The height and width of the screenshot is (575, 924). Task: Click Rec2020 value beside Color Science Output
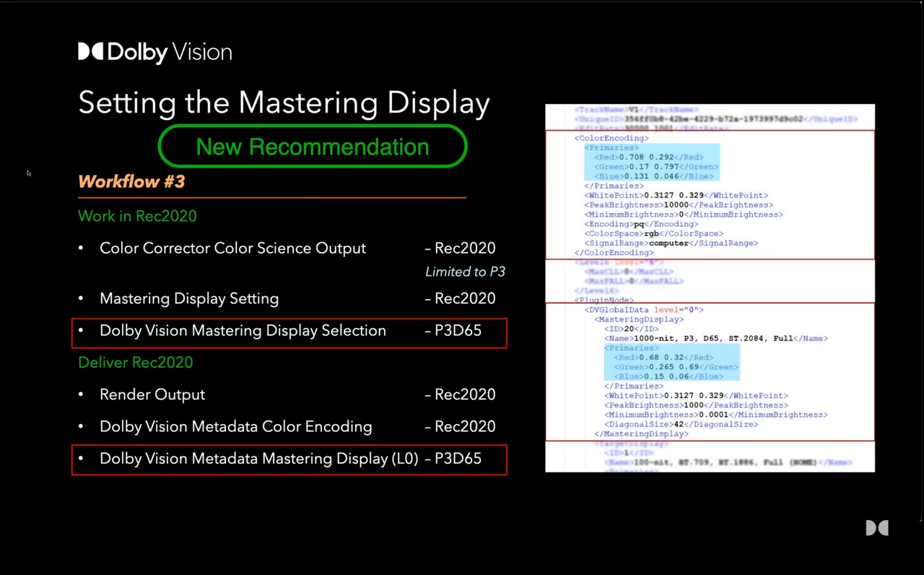465,248
